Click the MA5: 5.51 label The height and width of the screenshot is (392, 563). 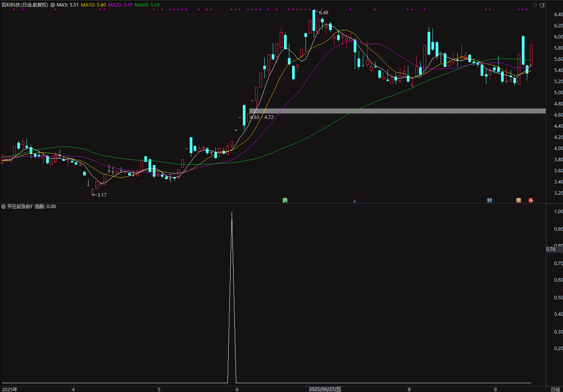click(68, 5)
